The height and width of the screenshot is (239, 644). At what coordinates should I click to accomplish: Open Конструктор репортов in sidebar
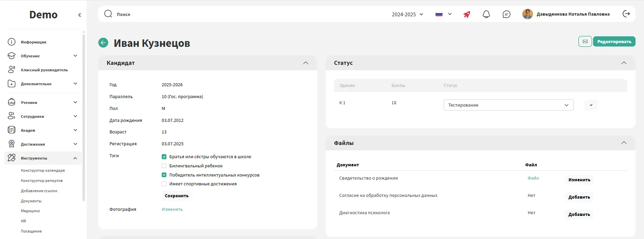42,181
